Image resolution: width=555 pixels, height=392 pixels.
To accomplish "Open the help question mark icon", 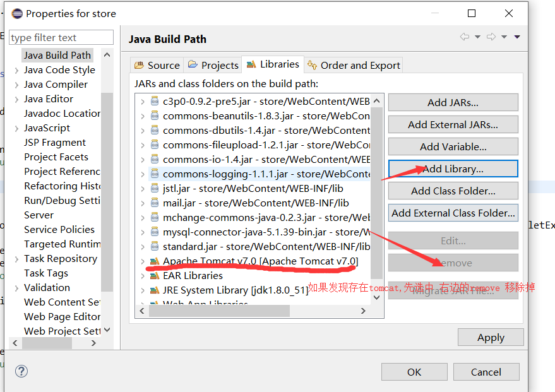I will tap(21, 372).
